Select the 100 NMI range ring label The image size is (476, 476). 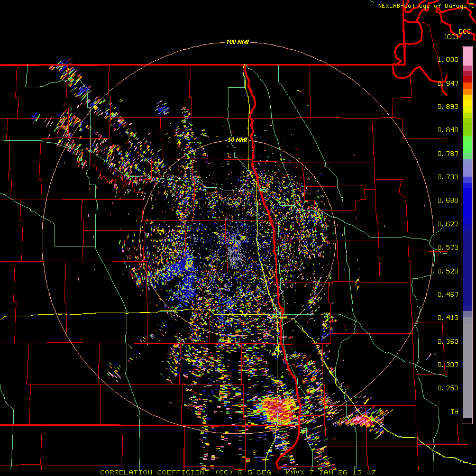(237, 42)
